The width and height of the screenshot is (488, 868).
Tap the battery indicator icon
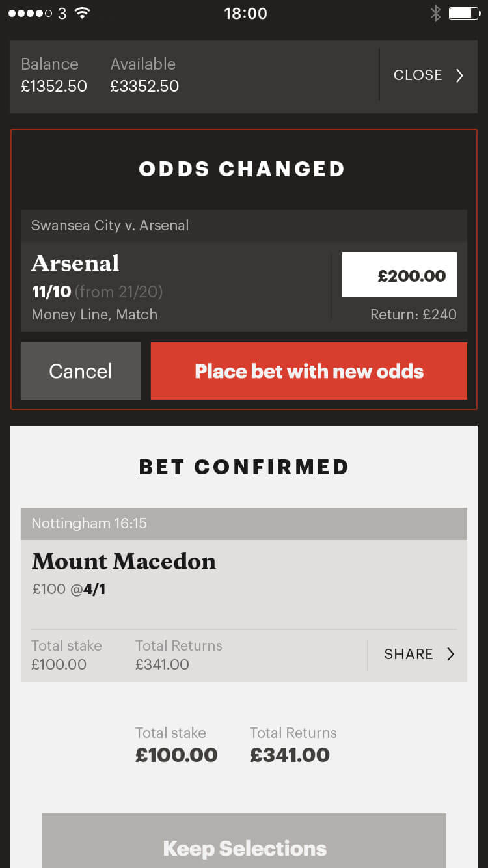(465, 13)
